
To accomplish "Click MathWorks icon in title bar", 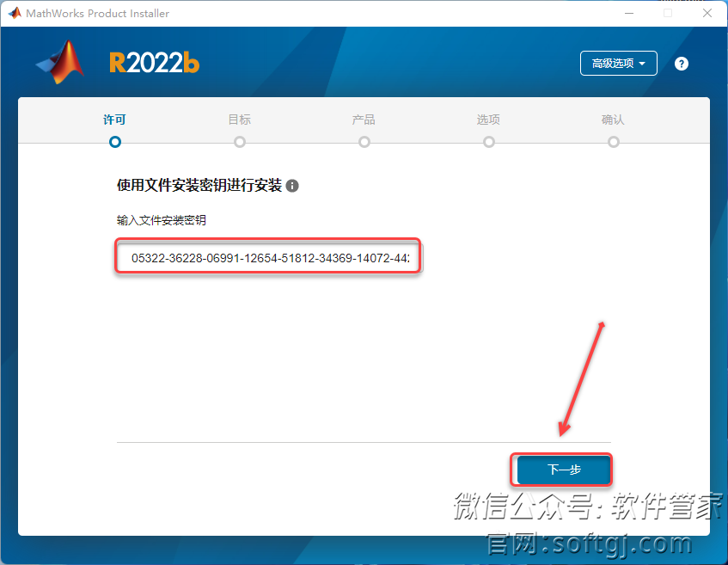I will [x=15, y=13].
